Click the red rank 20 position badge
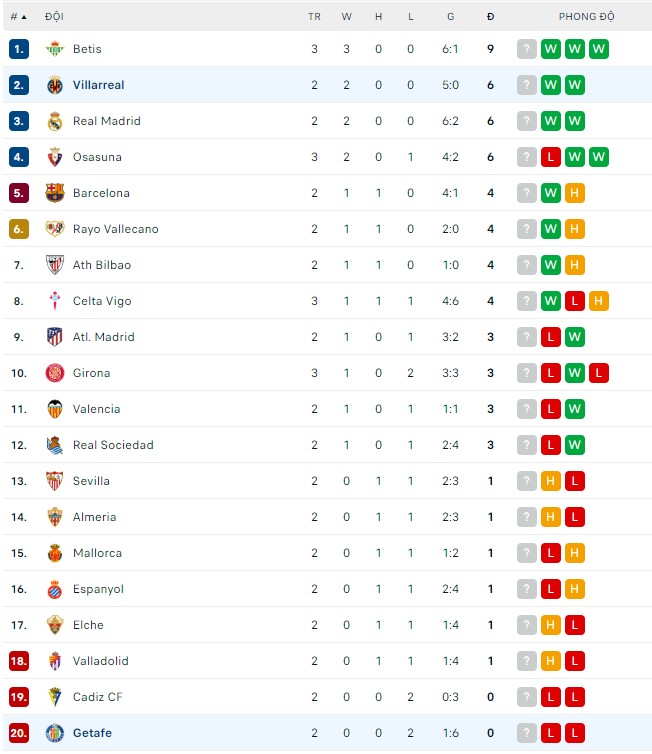 pyautogui.click(x=18, y=733)
